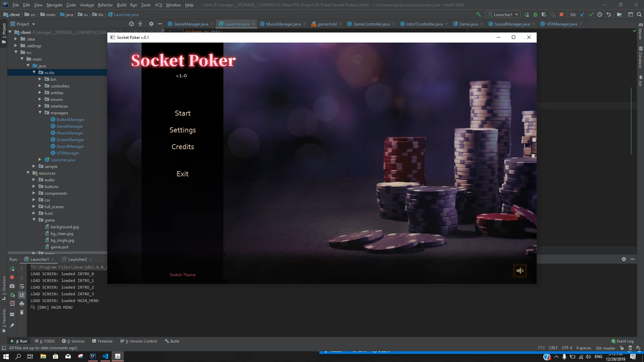Click the Git commit checkmark icon
The width and height of the screenshot is (644, 362).
click(591, 14)
